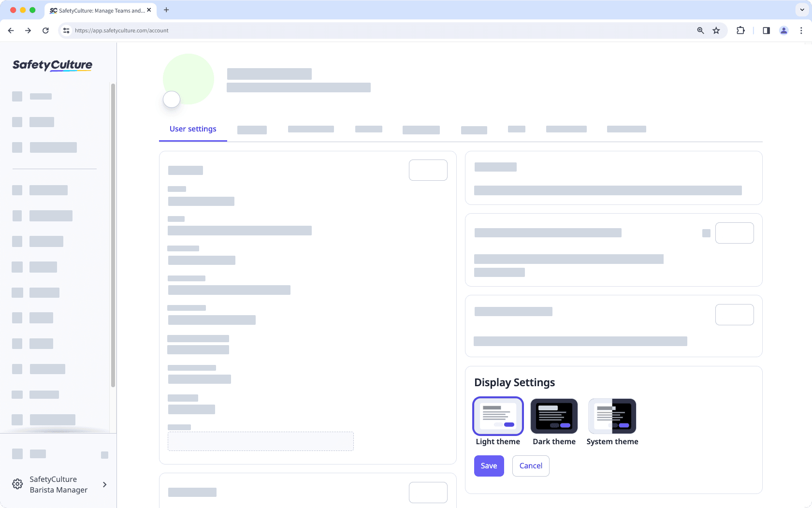
Task: Open the browser side panel icon
Action: [766, 30]
